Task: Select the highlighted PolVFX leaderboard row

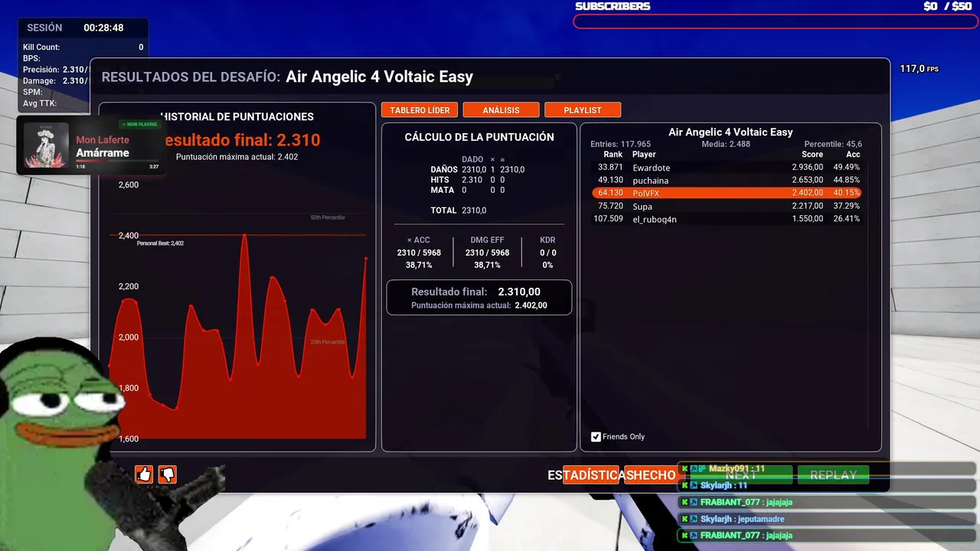Action: (727, 193)
